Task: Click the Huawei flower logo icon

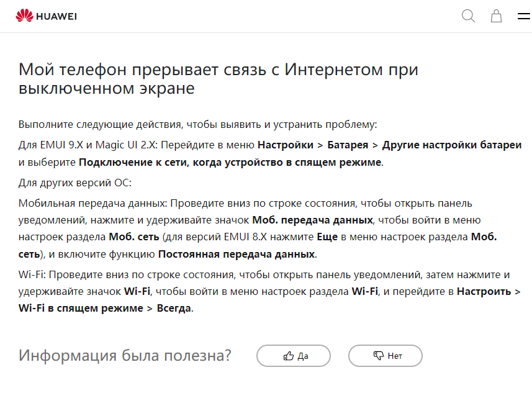Action: (x=24, y=16)
